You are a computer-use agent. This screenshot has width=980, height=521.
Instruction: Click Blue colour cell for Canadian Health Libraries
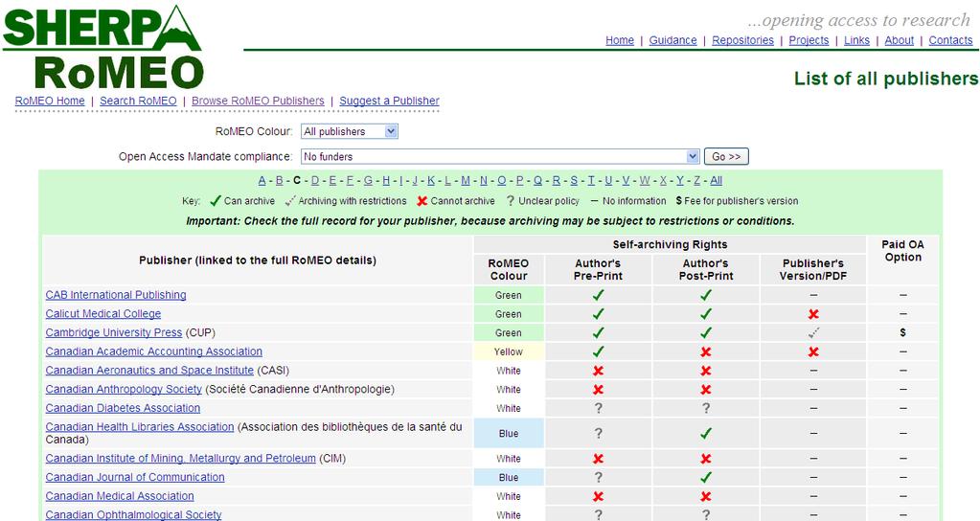pyautogui.click(x=509, y=433)
